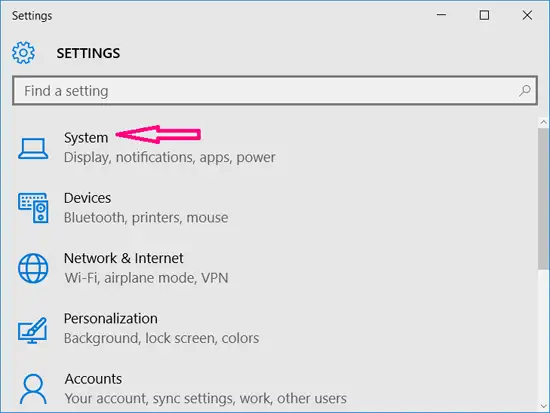Click the System laptop icon
This screenshot has width=550, height=413.
[33, 148]
